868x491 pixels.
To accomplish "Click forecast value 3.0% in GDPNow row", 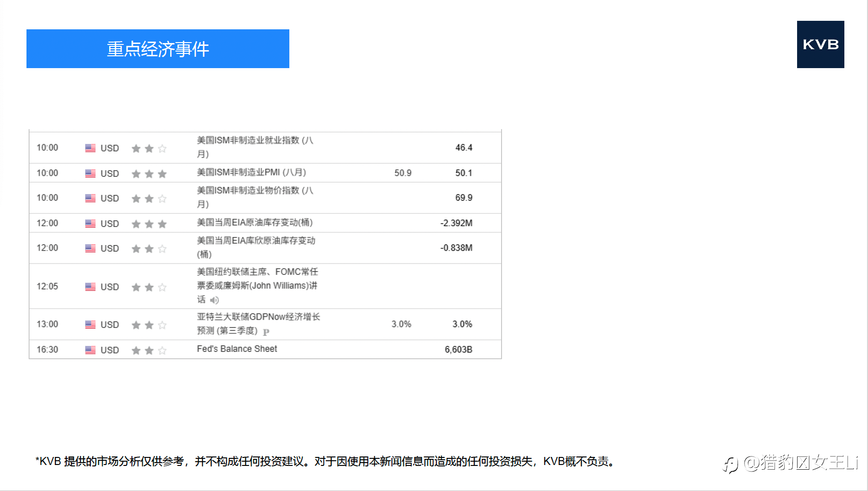I will coord(401,324).
